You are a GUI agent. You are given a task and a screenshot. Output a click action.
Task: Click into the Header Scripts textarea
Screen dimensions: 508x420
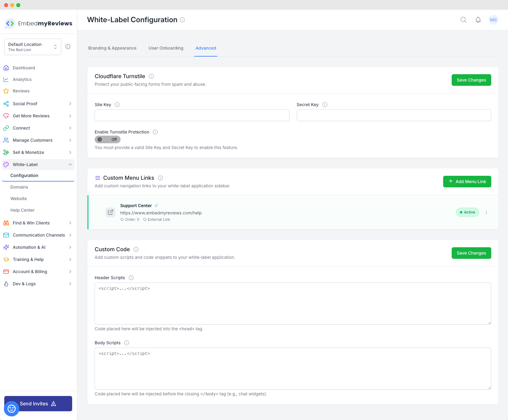point(293,304)
